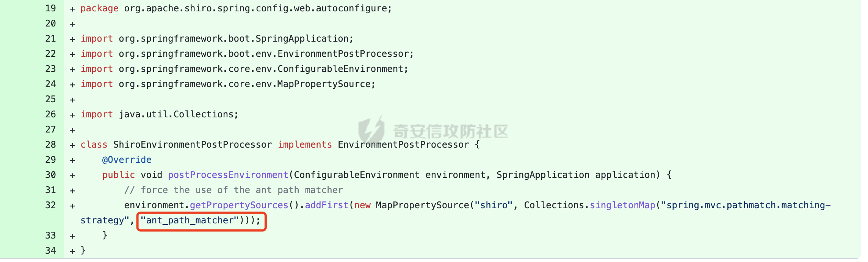Click the MapPropertySource import line
Screen dimensions: 868x262
[228, 84]
